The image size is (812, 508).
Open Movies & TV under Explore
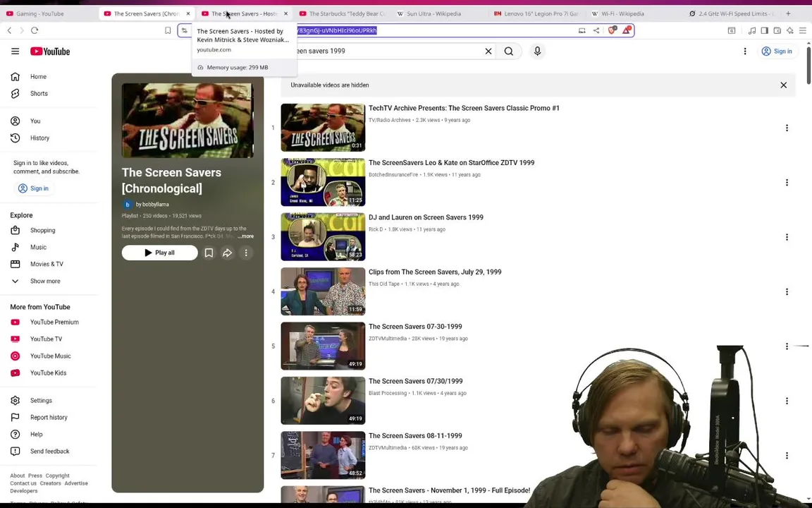[x=46, y=265]
